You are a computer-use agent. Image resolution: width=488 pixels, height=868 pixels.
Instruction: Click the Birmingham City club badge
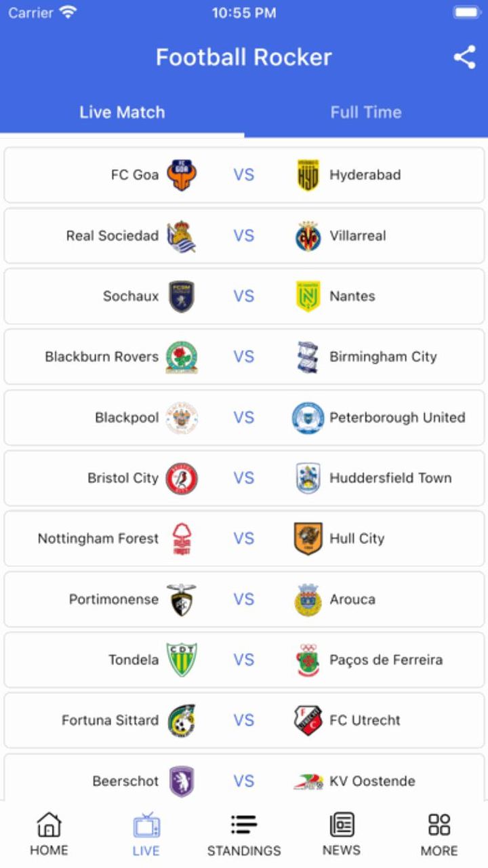308,357
